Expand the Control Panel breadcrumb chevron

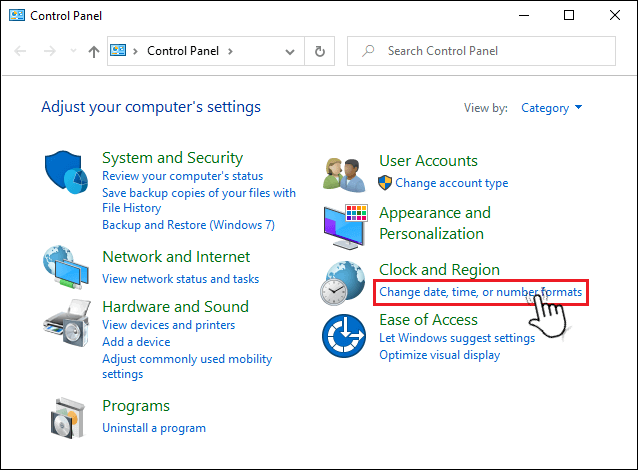(x=231, y=51)
